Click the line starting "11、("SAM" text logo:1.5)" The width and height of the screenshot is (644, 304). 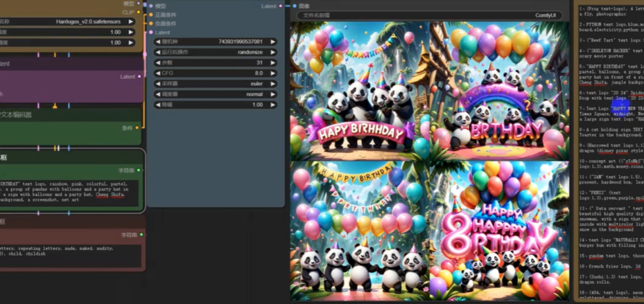pos(612,176)
